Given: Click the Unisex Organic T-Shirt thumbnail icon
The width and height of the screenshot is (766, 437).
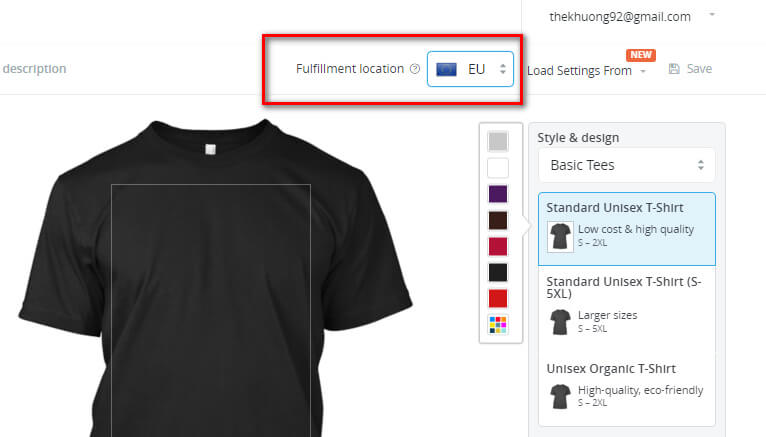Looking at the screenshot, I should [560, 396].
